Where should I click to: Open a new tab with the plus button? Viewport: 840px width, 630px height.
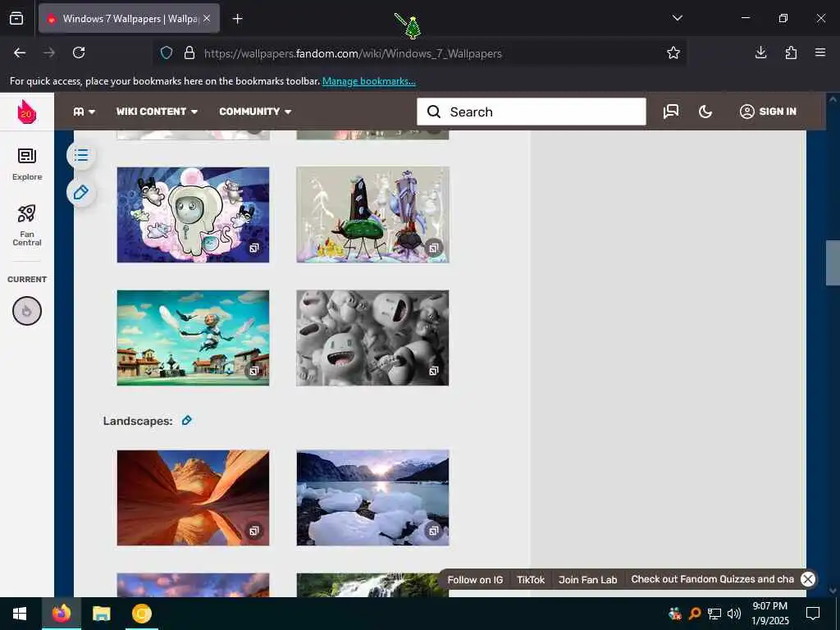(237, 19)
